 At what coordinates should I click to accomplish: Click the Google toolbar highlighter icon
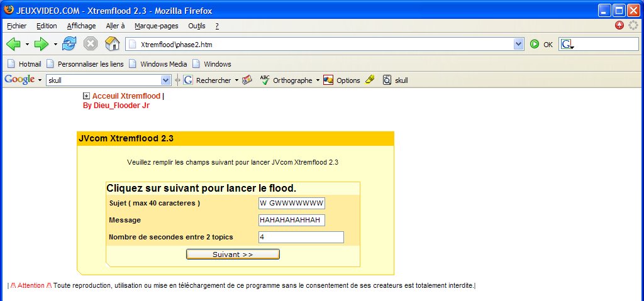coord(370,80)
